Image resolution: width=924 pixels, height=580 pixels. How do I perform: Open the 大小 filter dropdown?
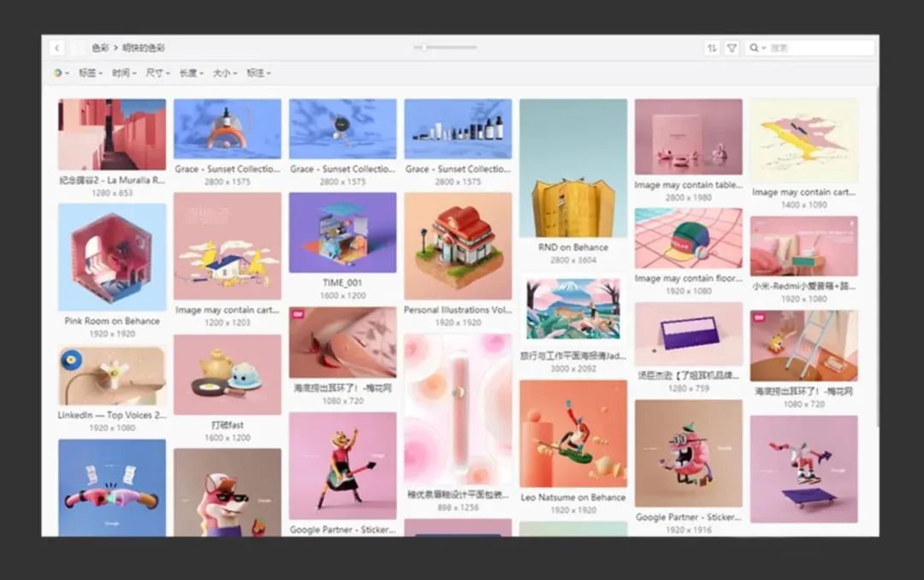pos(224,74)
